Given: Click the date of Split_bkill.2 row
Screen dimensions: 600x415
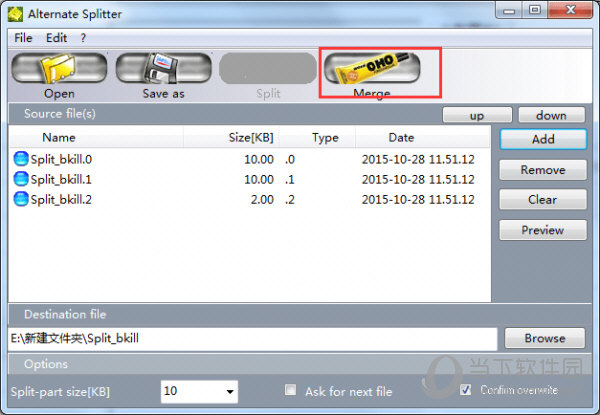Looking at the screenshot, I should (x=418, y=199).
